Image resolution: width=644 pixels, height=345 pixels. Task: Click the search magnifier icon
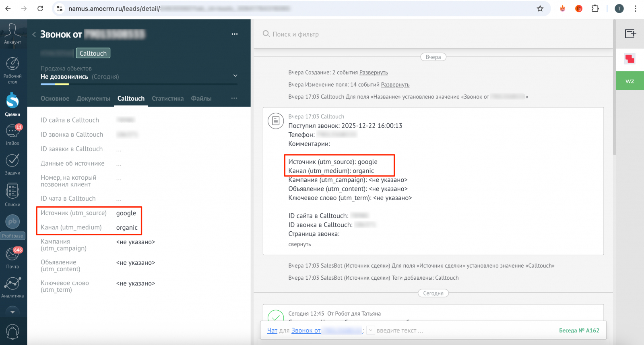tap(266, 34)
